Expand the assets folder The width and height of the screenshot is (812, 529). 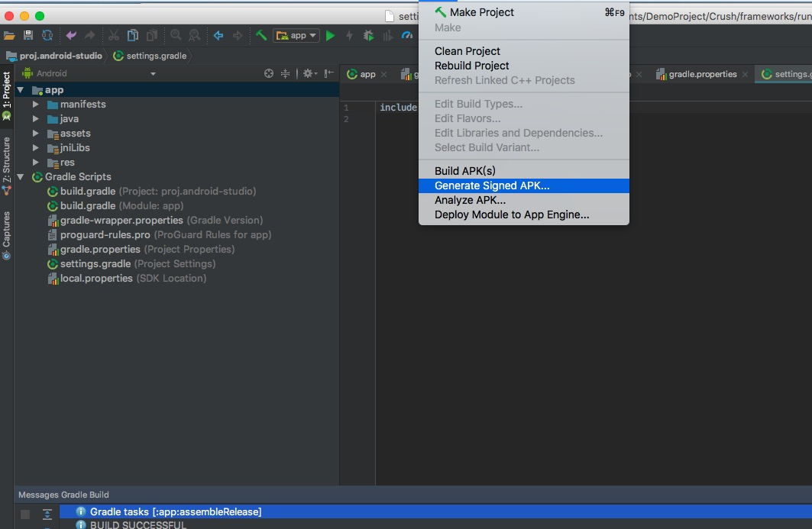pos(35,134)
